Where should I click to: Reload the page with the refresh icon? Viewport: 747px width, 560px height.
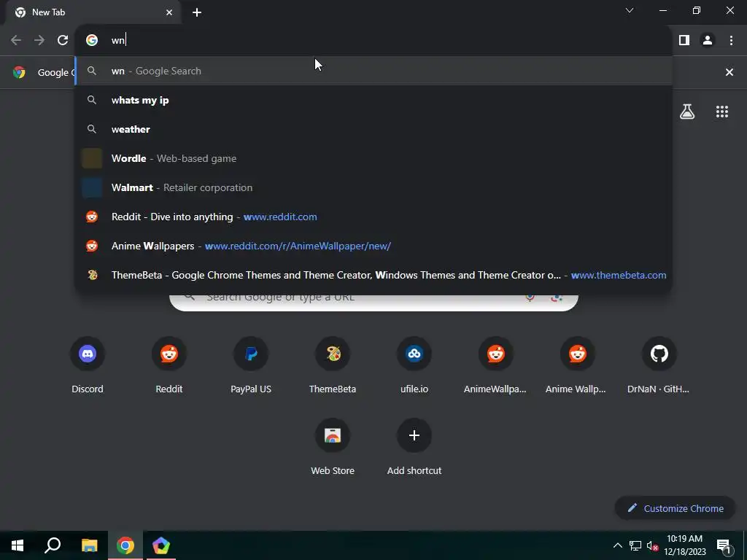63,41
